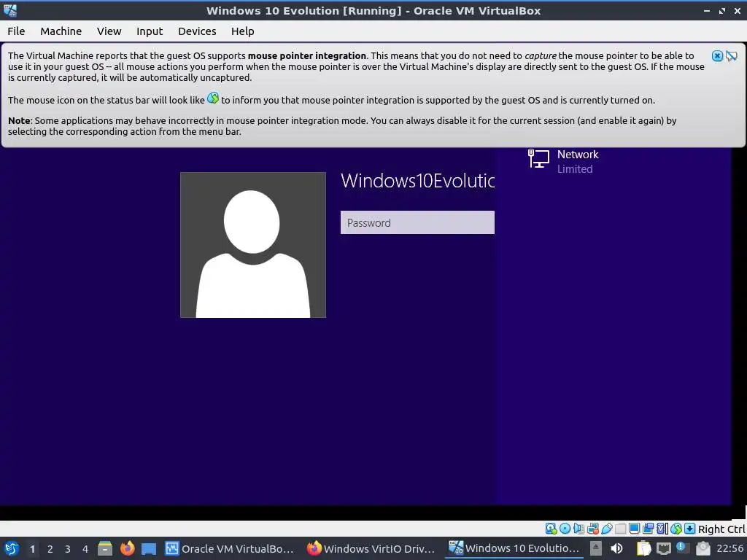
Task: Open the Machine menu
Action: pyautogui.click(x=61, y=31)
